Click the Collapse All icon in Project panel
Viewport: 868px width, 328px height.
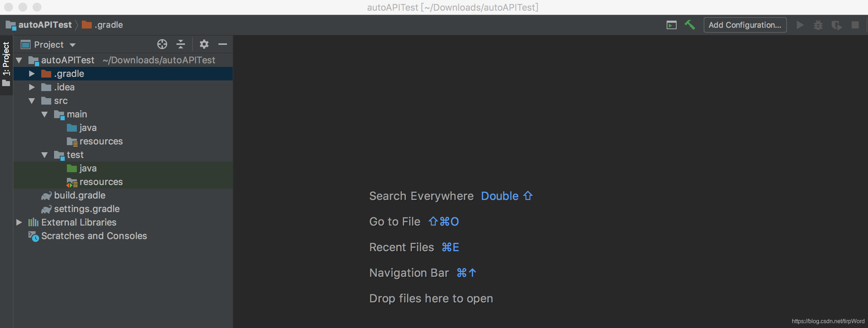181,44
